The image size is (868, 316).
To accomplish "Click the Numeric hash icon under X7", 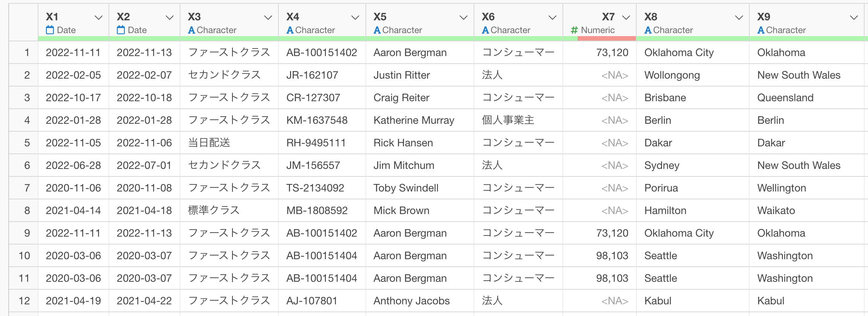I will pyautogui.click(x=574, y=30).
